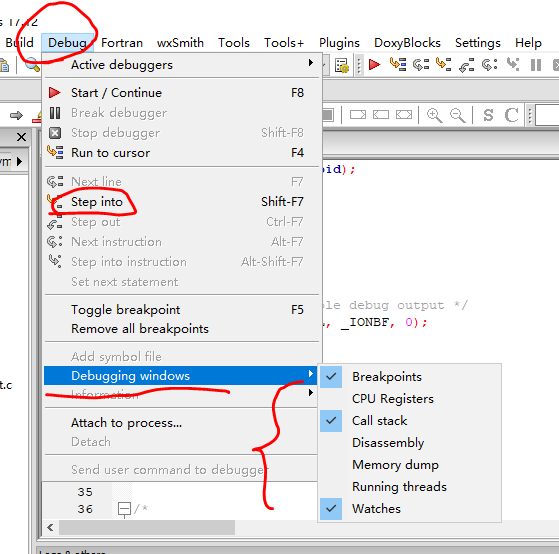Image resolution: width=559 pixels, height=554 pixels.
Task: Click the Run to cursor toolbar icon
Action: [398, 65]
